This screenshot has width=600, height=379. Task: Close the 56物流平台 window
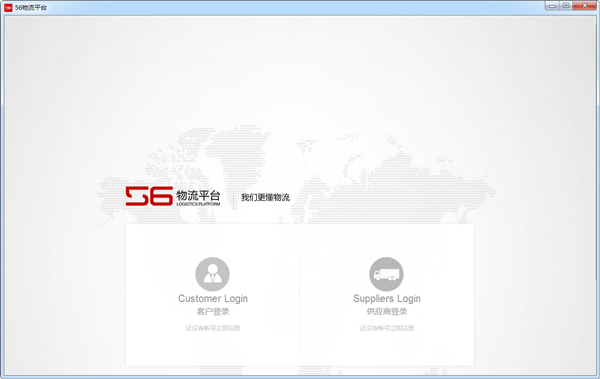tap(584, 6)
